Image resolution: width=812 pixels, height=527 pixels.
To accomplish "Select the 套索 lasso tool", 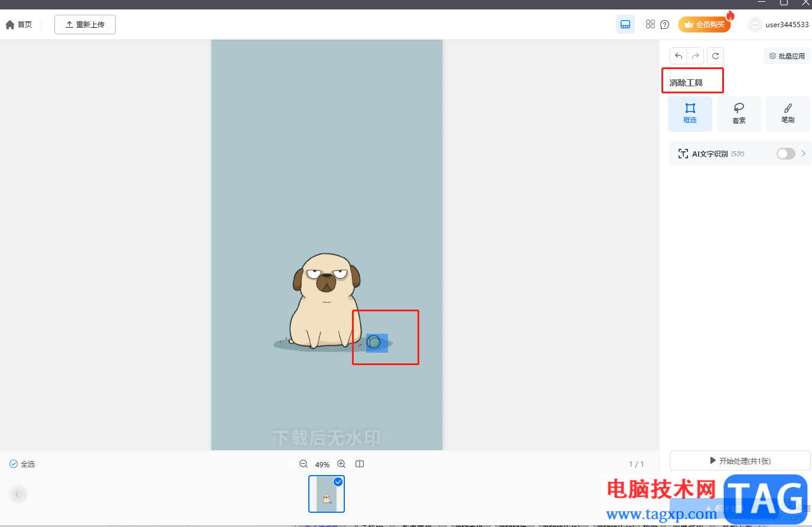I will [739, 114].
